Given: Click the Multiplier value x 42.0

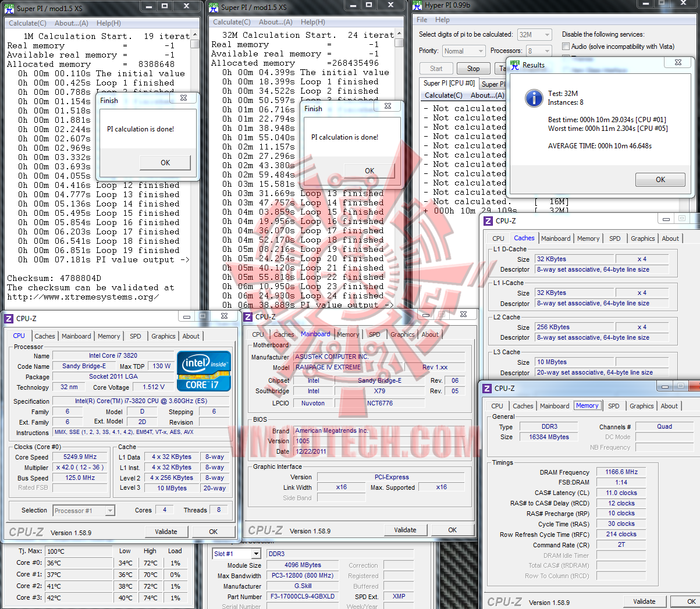Looking at the screenshot, I should pos(80,468).
